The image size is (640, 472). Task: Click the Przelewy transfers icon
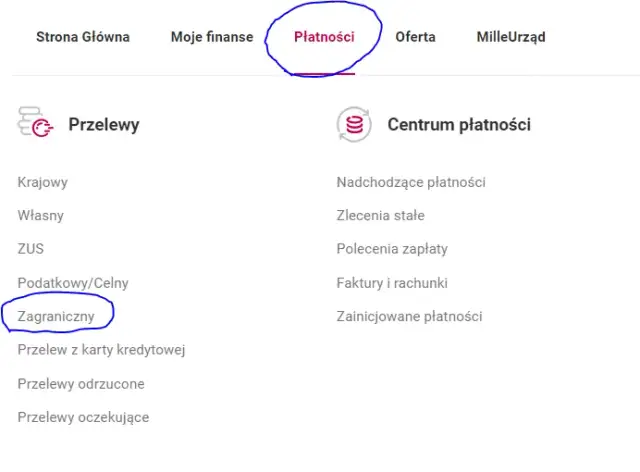35,124
